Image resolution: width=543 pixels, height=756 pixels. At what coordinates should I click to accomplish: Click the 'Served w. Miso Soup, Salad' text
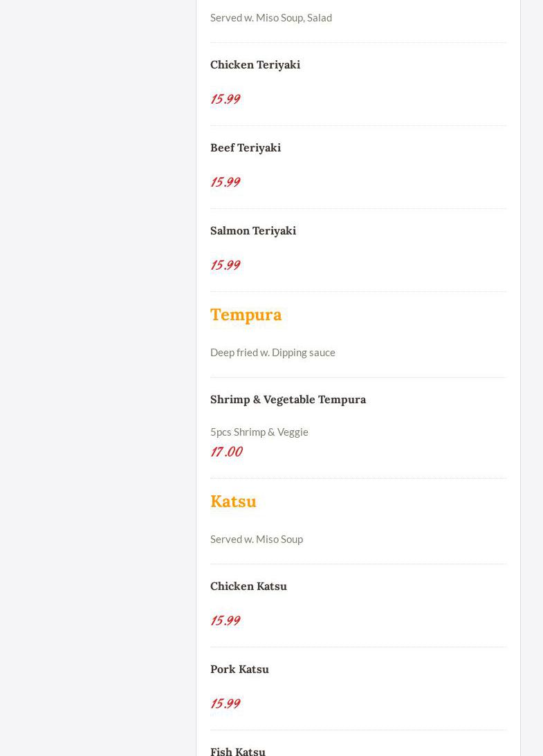[x=270, y=17]
